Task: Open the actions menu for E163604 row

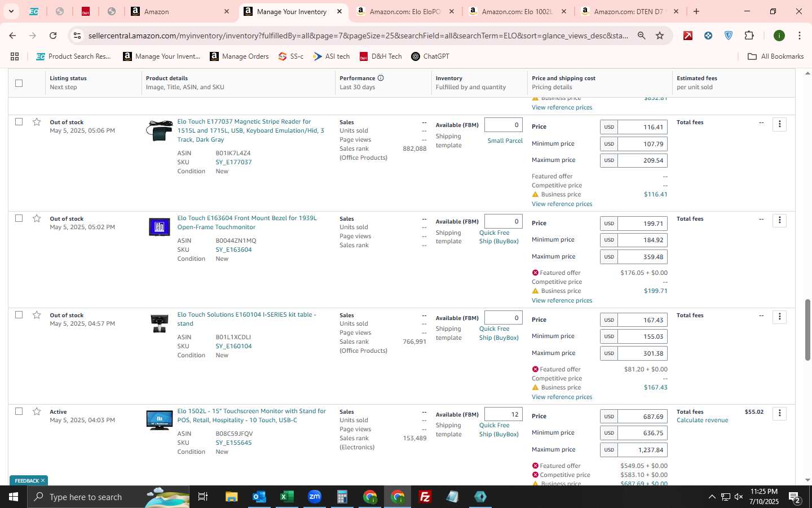Action: click(780, 221)
